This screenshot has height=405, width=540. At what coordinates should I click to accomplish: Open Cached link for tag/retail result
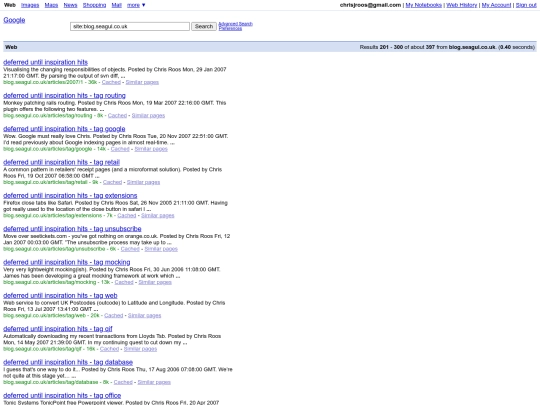[113, 182]
